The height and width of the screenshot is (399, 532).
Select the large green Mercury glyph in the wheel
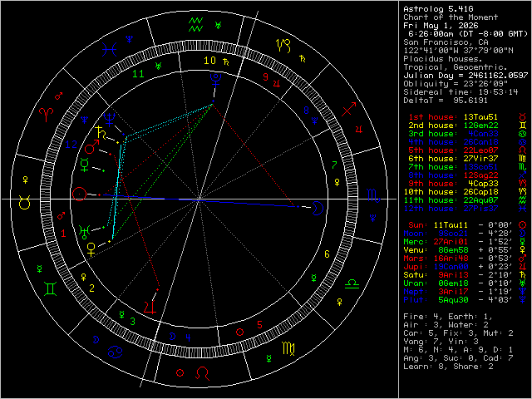point(85,165)
